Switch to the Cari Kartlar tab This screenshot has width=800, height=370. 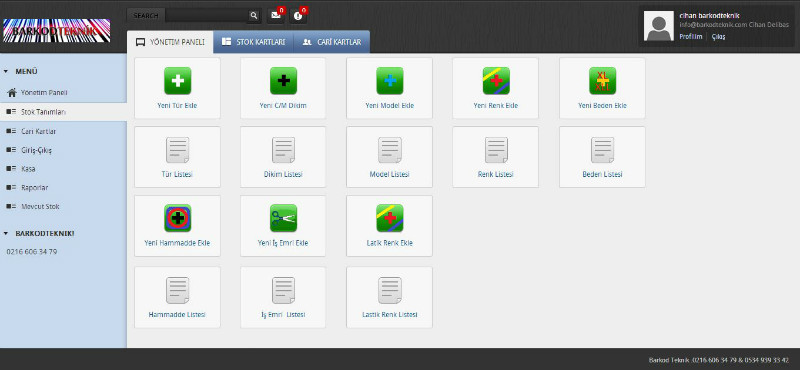pyautogui.click(x=332, y=42)
